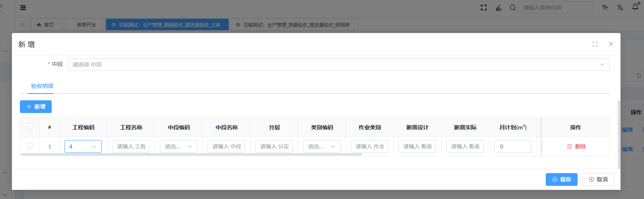Open the language translation icon
Screen dimensions: 644x199
(620, 8)
